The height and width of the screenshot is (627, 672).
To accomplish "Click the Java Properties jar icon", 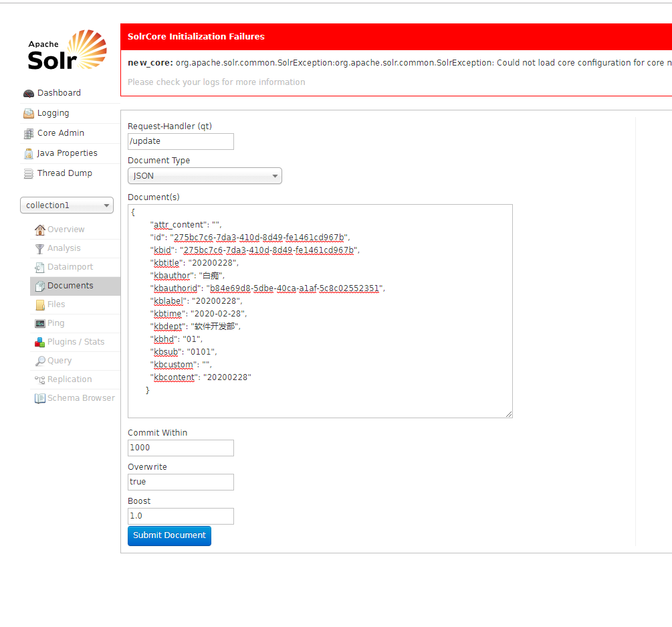I will [29, 153].
